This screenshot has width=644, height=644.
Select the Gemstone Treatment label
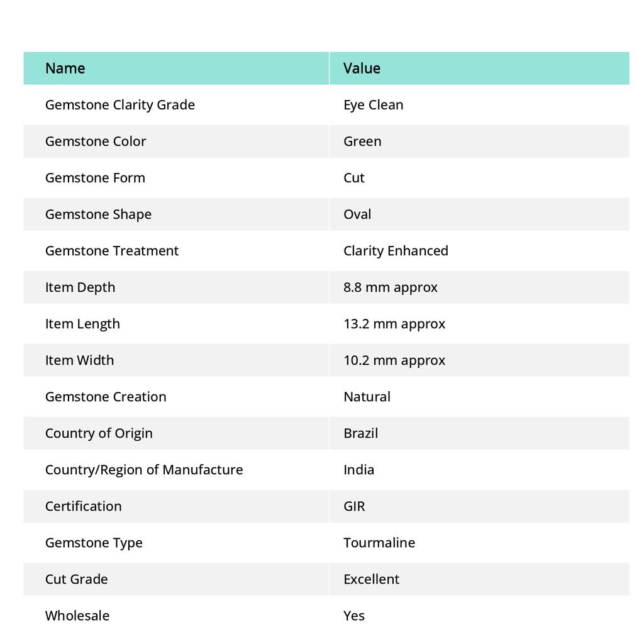point(112,251)
